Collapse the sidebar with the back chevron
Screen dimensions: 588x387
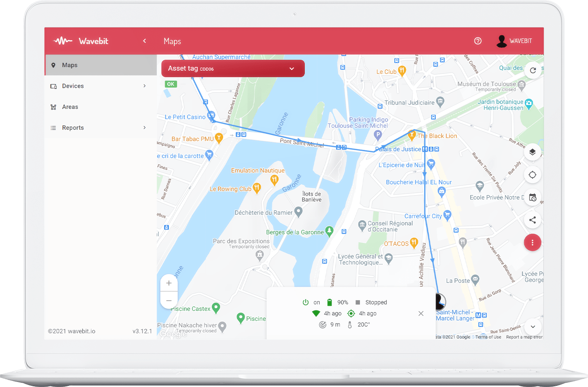tap(144, 41)
